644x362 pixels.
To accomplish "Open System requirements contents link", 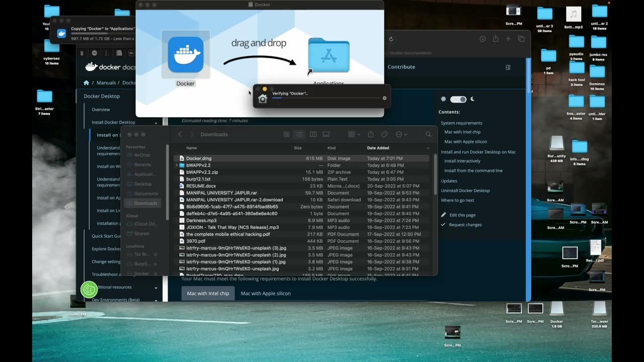I will click(x=461, y=123).
